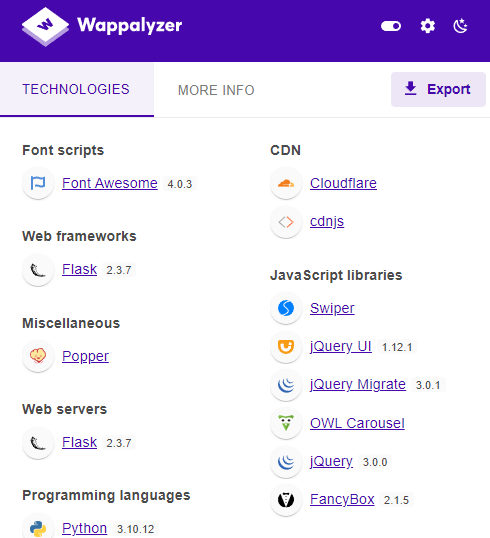Open the jQuery UI link
490x538 pixels.
click(x=341, y=347)
